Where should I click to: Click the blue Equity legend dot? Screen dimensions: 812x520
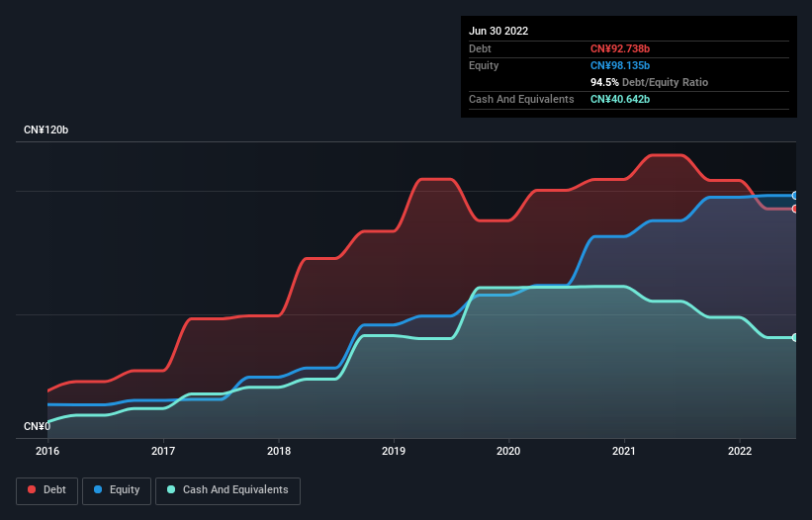coord(98,489)
